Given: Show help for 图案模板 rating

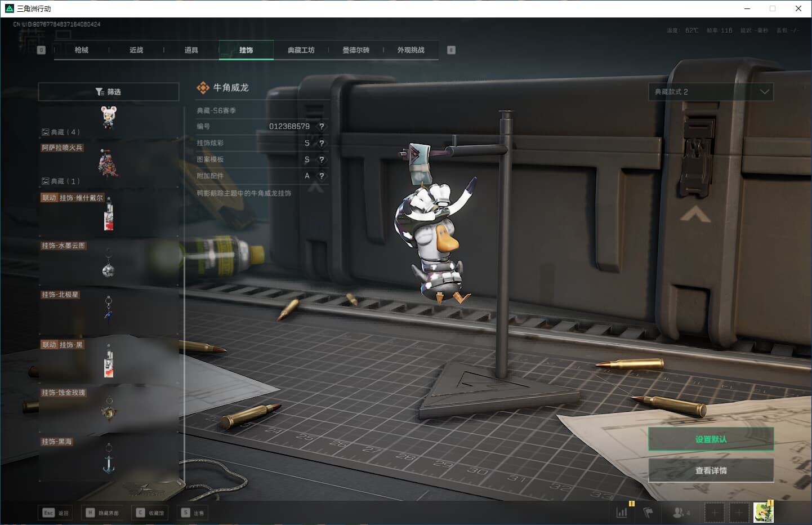Looking at the screenshot, I should (x=322, y=159).
